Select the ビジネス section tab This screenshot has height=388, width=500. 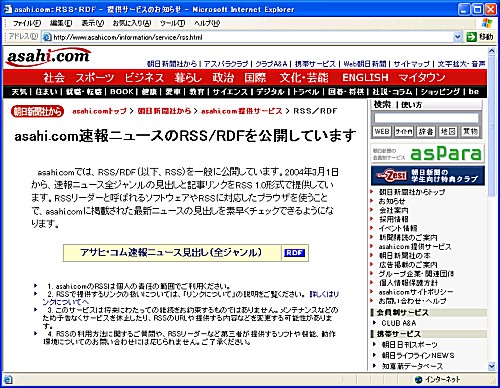coord(144,78)
